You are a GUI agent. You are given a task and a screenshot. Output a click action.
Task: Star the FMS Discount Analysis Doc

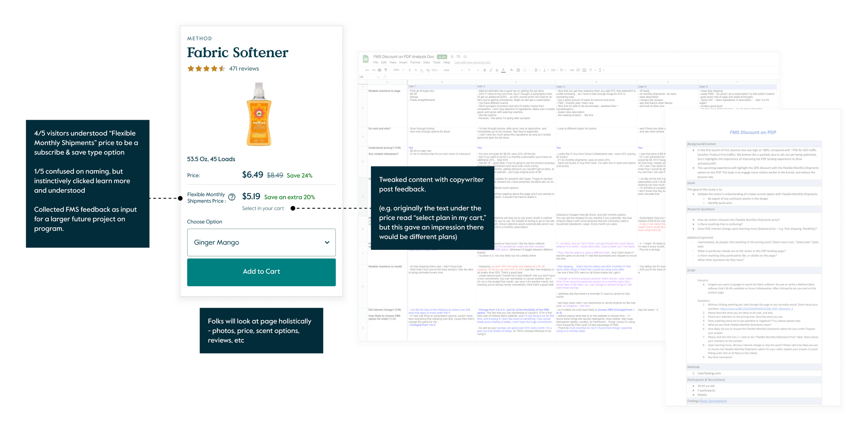point(452,57)
